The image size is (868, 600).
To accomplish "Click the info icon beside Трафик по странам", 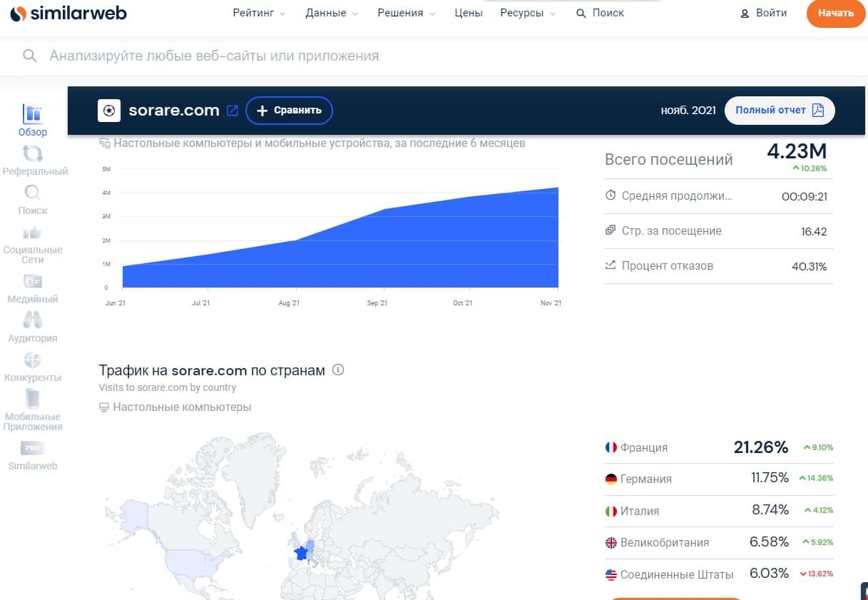I will tap(338, 370).
